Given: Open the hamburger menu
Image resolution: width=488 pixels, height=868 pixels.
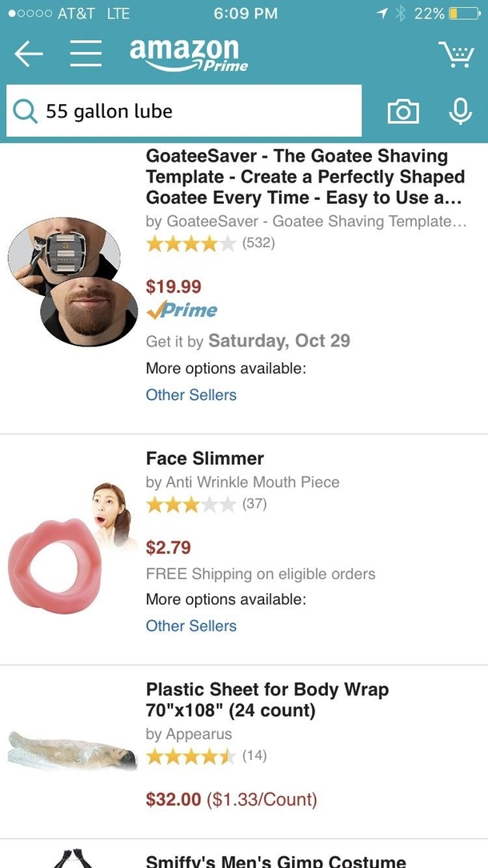Looking at the screenshot, I should 84,54.
